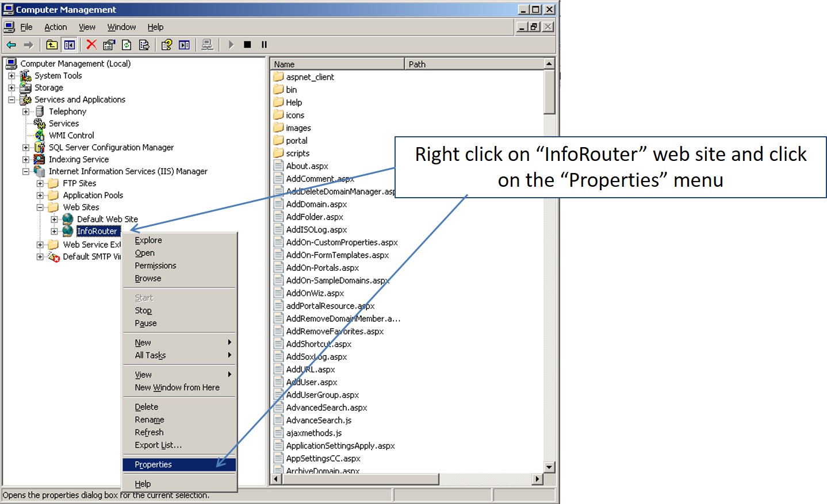The width and height of the screenshot is (827, 504).
Task: Open the View menu in menu bar
Action: tap(87, 27)
